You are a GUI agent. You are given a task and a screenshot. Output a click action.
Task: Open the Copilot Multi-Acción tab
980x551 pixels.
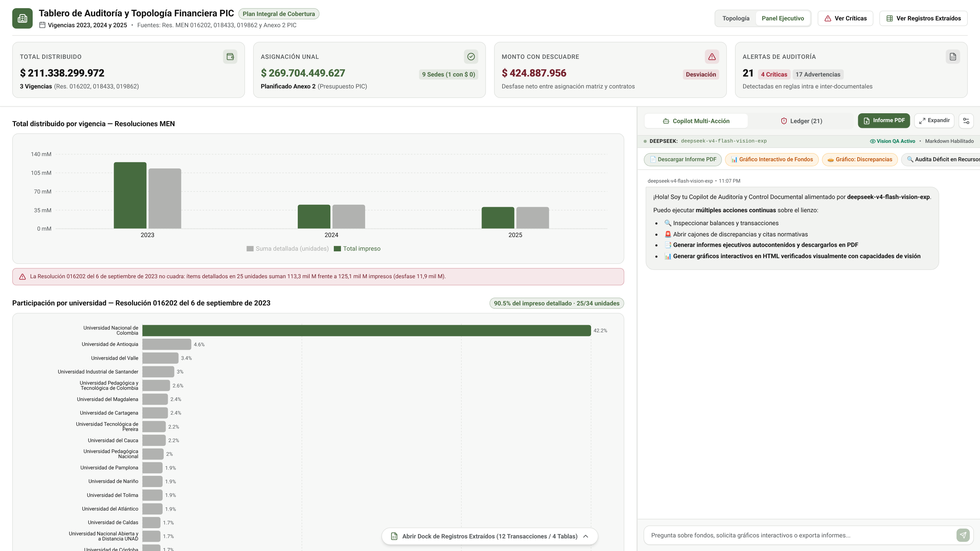coord(696,121)
